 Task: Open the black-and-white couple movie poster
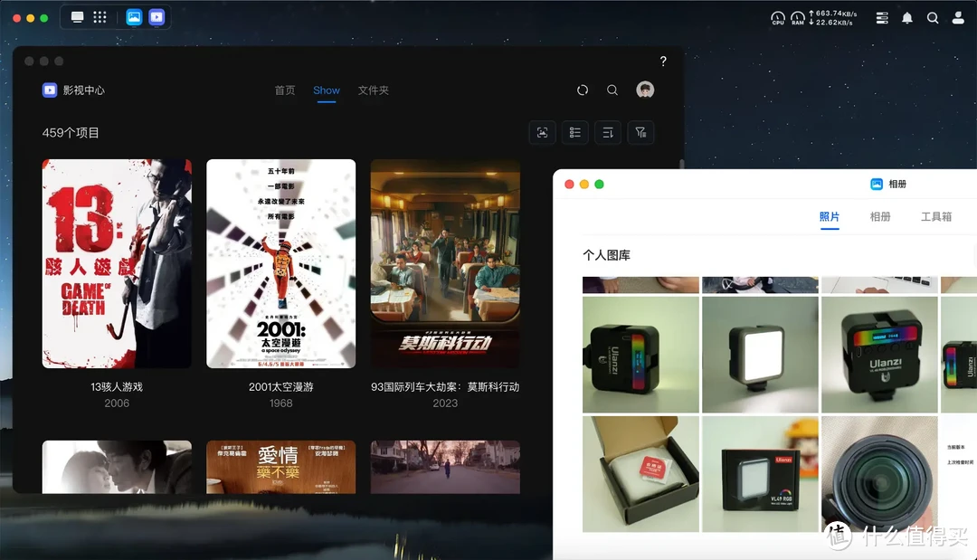tap(117, 467)
